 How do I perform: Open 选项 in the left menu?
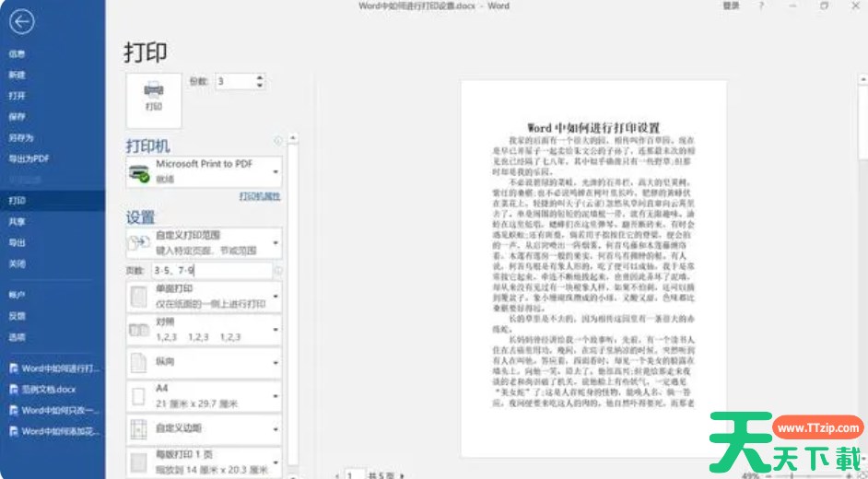coord(18,337)
